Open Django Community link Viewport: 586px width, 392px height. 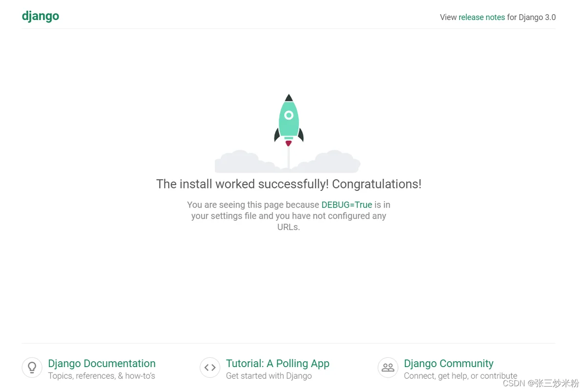(448, 363)
